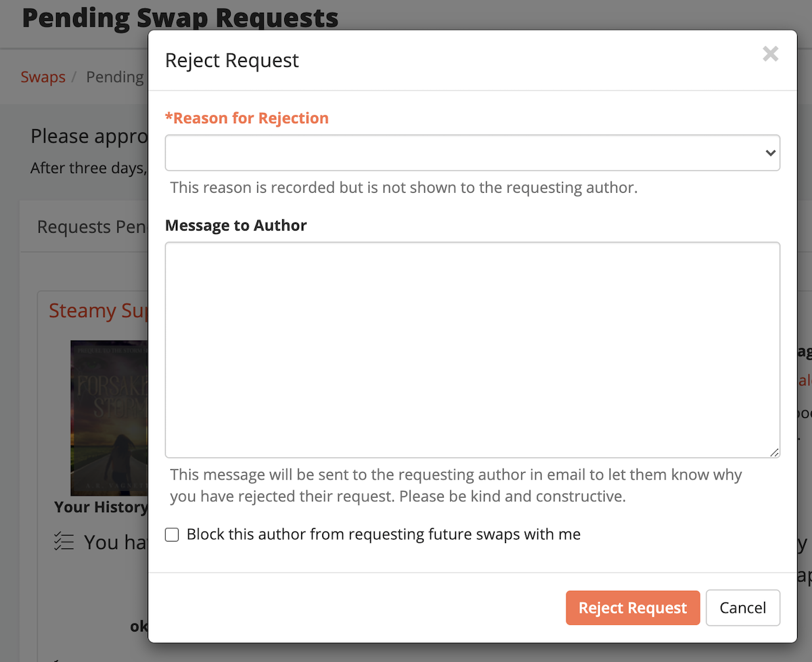Cancel out of the rejection dialog
Screen dimensions: 812x662
pyautogui.click(x=742, y=607)
